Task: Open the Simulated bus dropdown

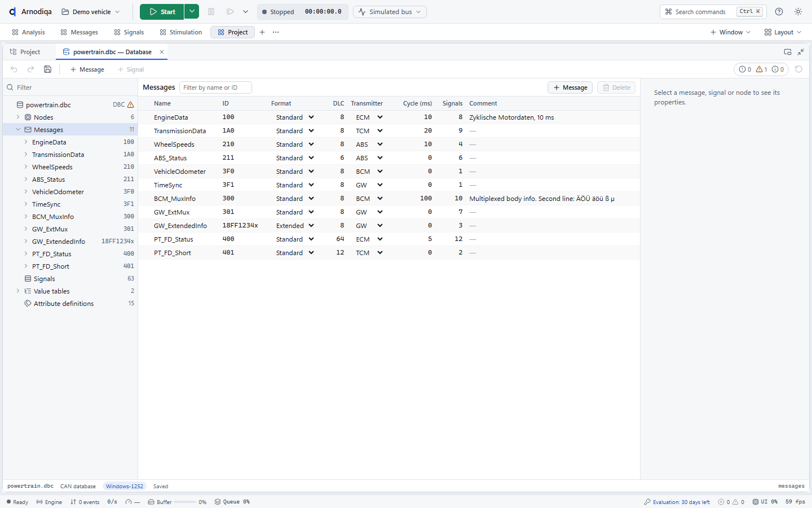Action: (390, 12)
